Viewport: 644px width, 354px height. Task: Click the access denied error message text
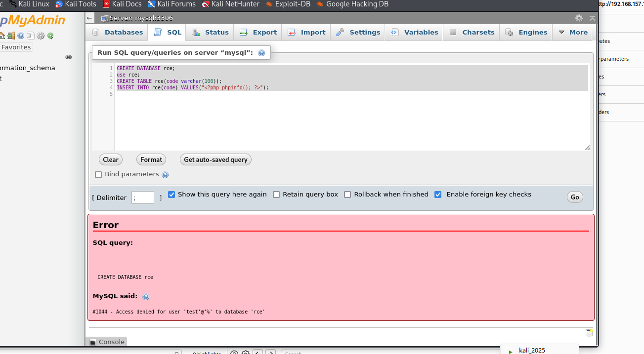click(x=178, y=312)
